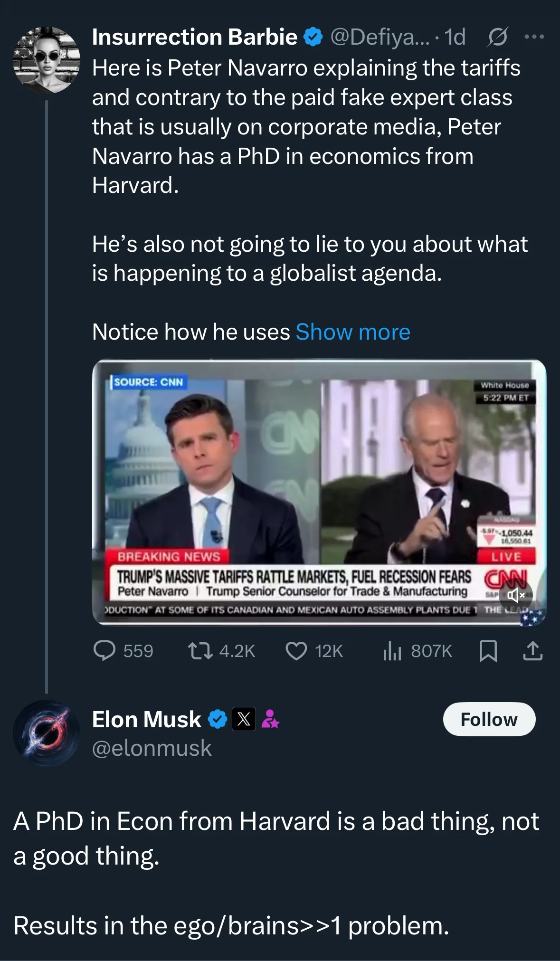Tap the purple subscriber badge icon
Screen dimensions: 560x961
click(270, 719)
